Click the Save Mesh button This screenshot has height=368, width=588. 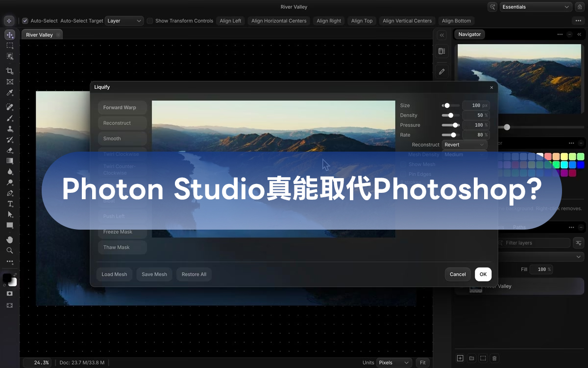click(154, 274)
